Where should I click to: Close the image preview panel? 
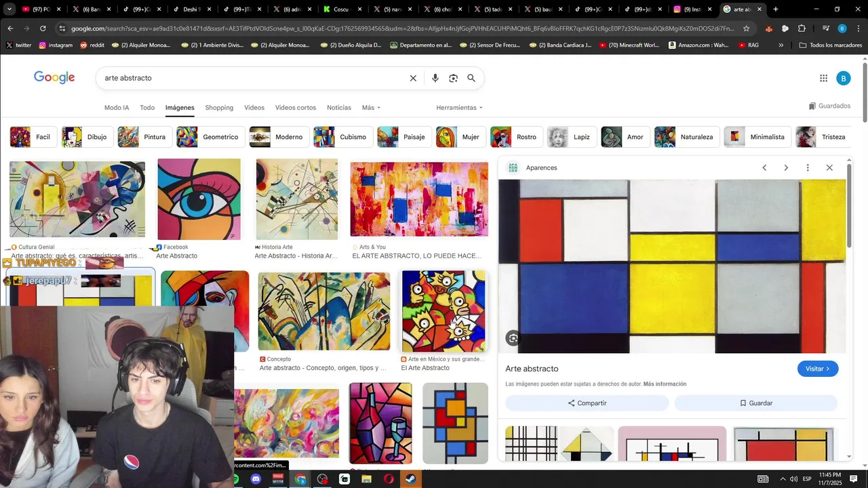click(829, 167)
